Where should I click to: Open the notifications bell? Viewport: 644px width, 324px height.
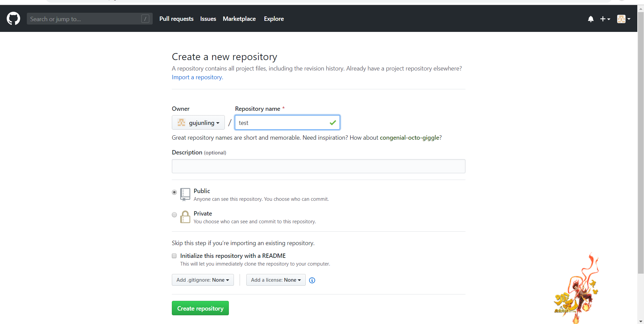591,19
